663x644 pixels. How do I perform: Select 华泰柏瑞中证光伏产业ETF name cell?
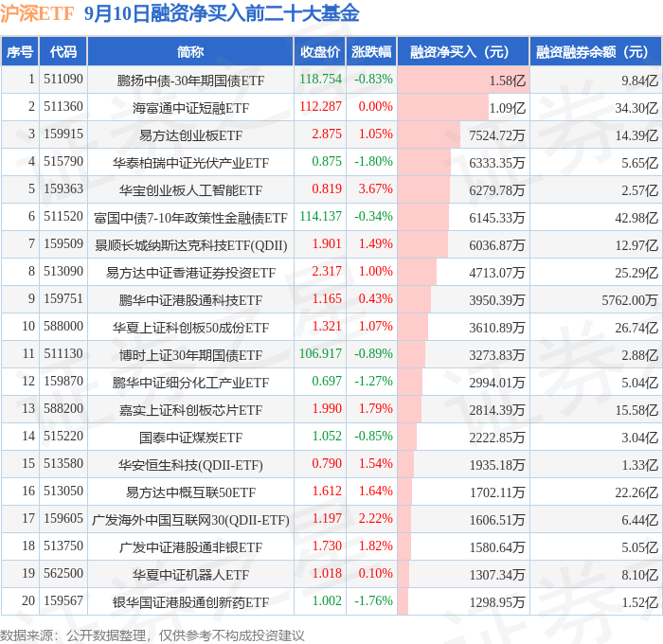tap(190, 162)
